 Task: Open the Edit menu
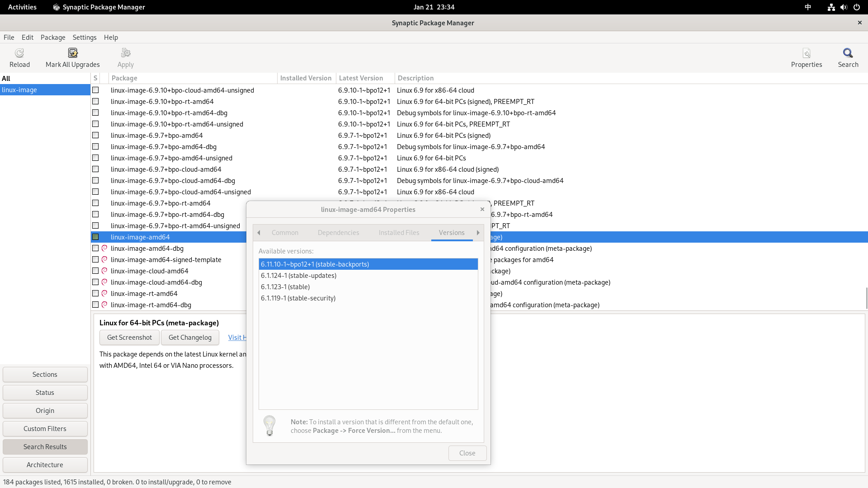coord(28,38)
